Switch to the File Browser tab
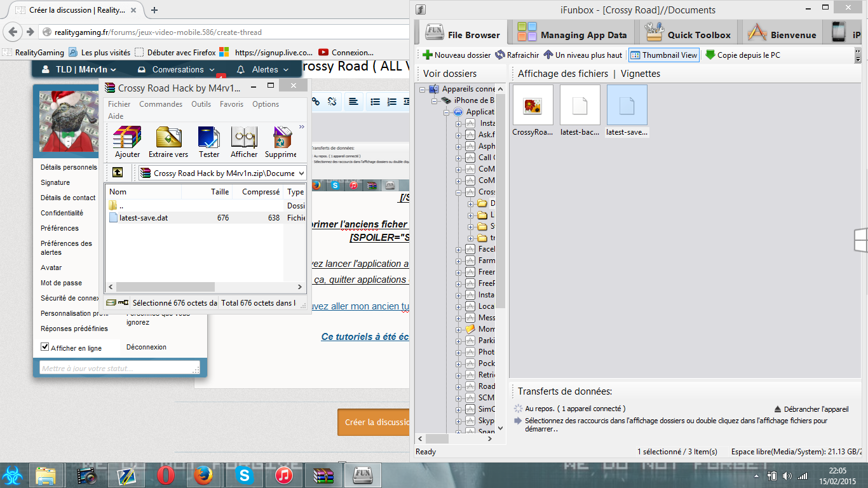 (462, 33)
